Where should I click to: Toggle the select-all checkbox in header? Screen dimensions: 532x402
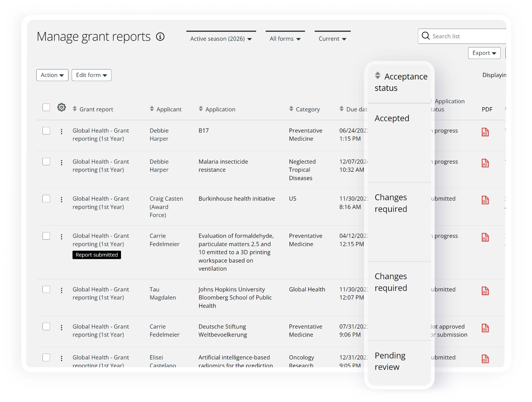[x=46, y=107]
